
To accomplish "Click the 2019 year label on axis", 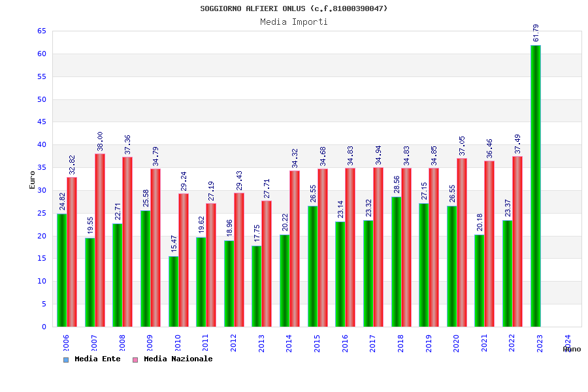I will pyautogui.click(x=429, y=343).
